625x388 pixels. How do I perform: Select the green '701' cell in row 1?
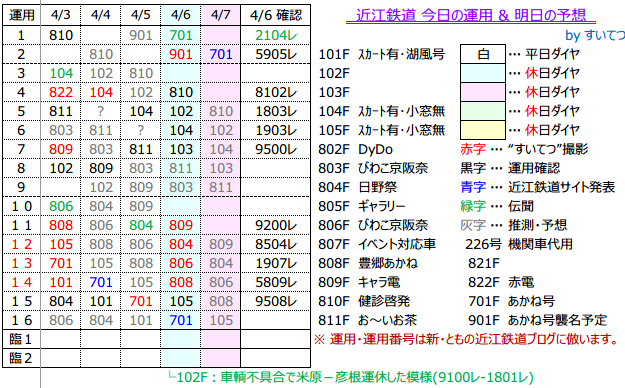tap(181, 35)
